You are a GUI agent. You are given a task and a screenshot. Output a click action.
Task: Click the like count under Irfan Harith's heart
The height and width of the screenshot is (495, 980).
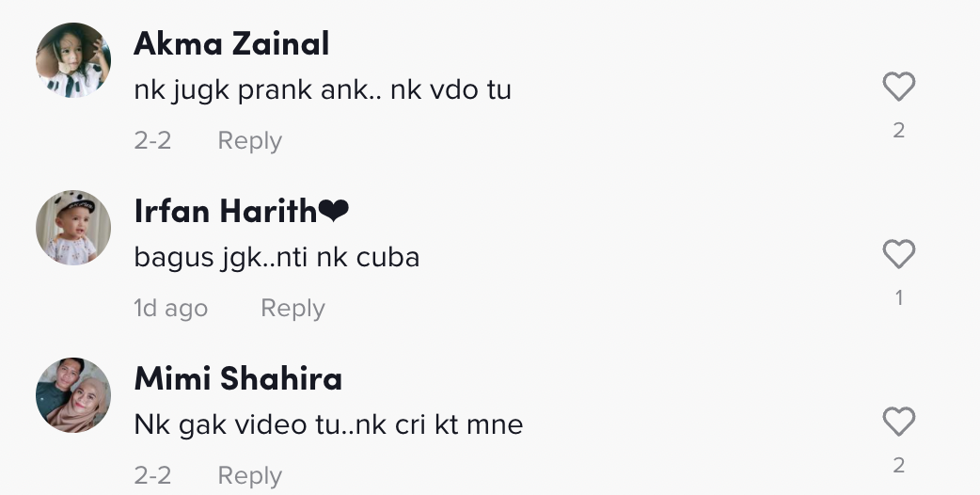[899, 297]
